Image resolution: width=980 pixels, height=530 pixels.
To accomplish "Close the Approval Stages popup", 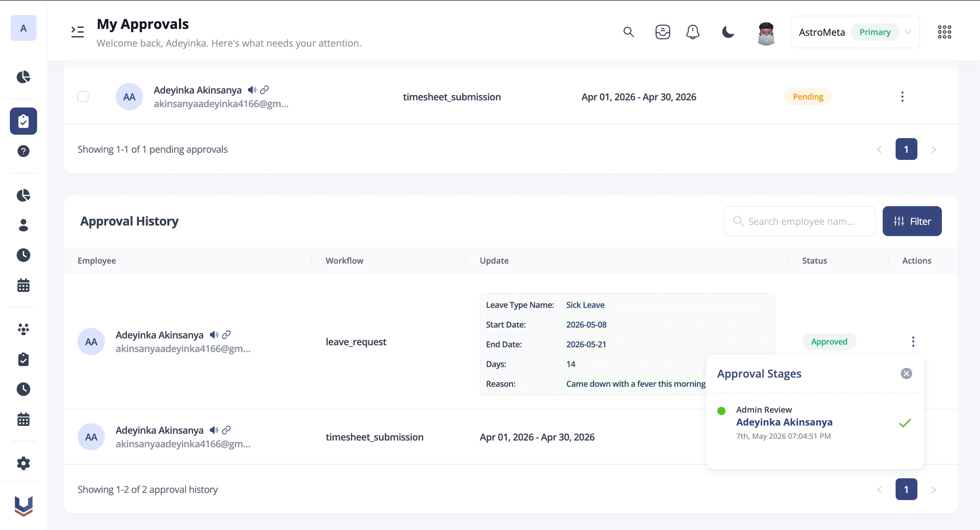I will coord(906,374).
